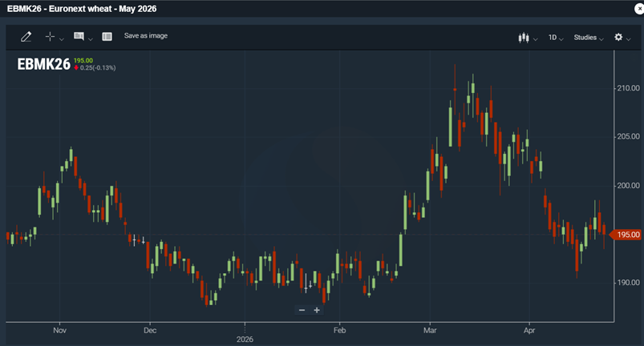This screenshot has width=644, height=346.
Task: Expand chart type dropdown arrow
Action: click(x=536, y=39)
